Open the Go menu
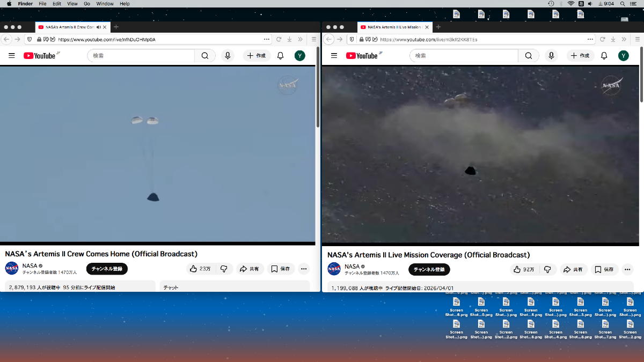Screen dimensions: 644x362 (87, 4)
